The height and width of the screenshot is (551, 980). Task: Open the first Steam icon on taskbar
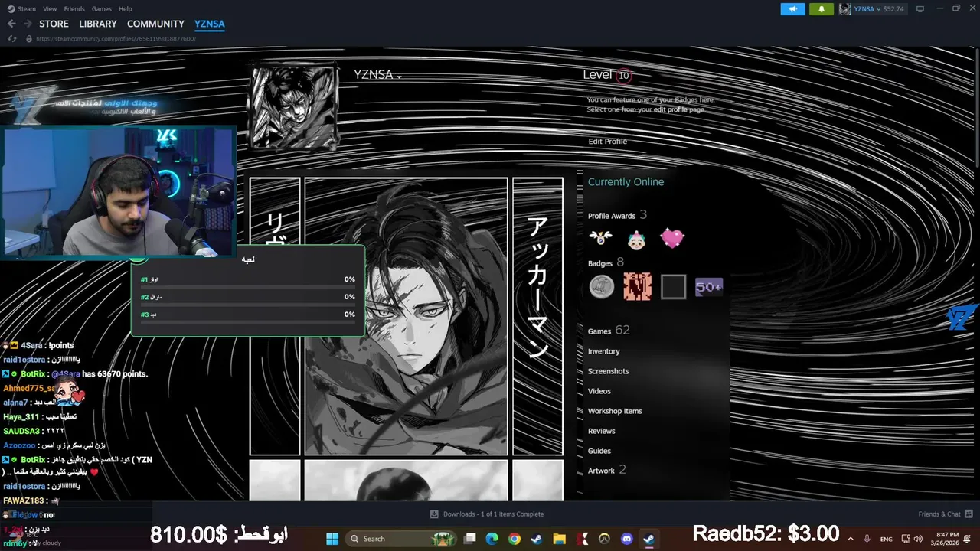537,539
